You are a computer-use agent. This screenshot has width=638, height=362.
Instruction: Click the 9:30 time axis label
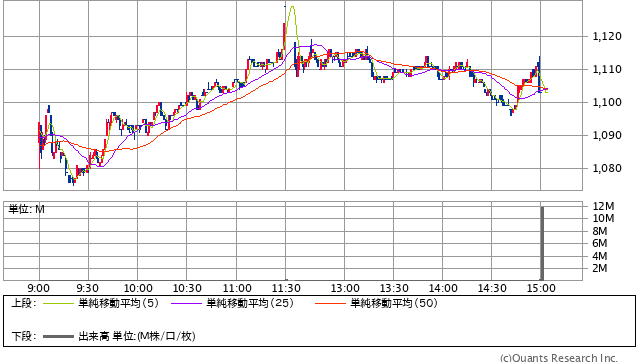click(x=87, y=288)
